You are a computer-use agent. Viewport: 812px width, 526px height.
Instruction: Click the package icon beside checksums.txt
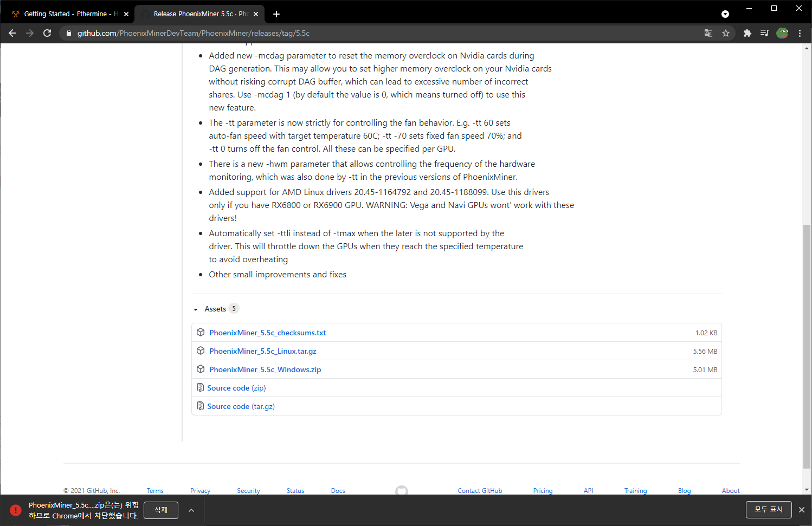[201, 332]
